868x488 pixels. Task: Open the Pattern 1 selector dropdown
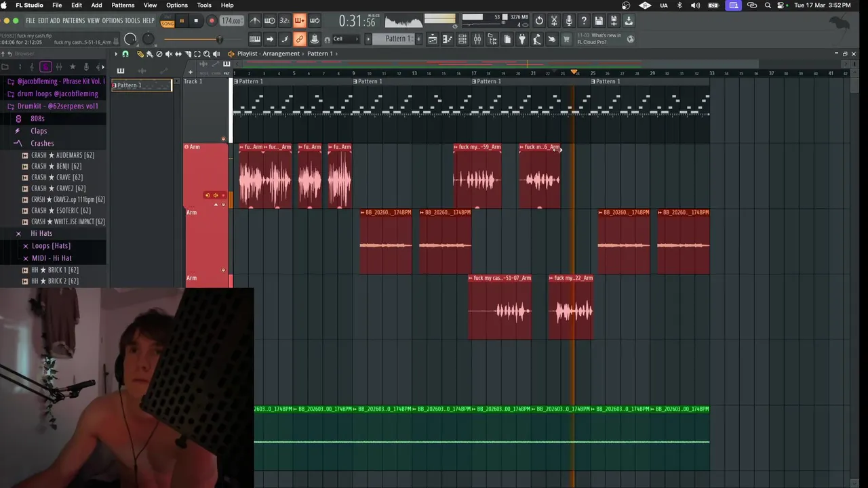tap(393, 39)
